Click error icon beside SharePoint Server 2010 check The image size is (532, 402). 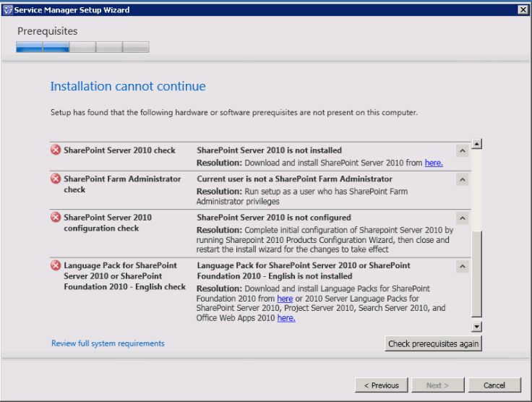click(x=56, y=150)
